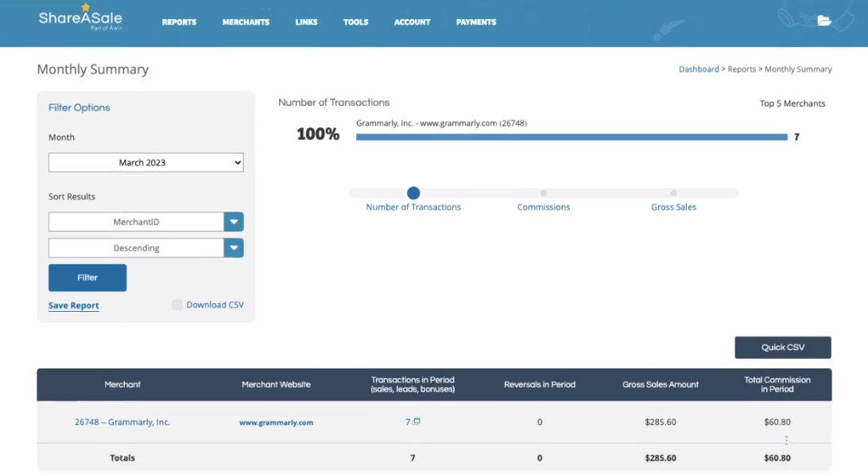
Task: Click the Total Commission in Period header
Action: (x=777, y=384)
